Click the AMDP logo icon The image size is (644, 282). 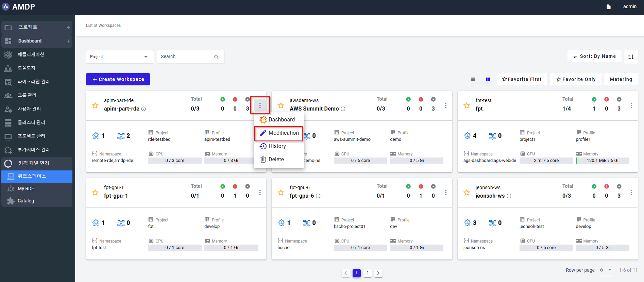point(6,6)
